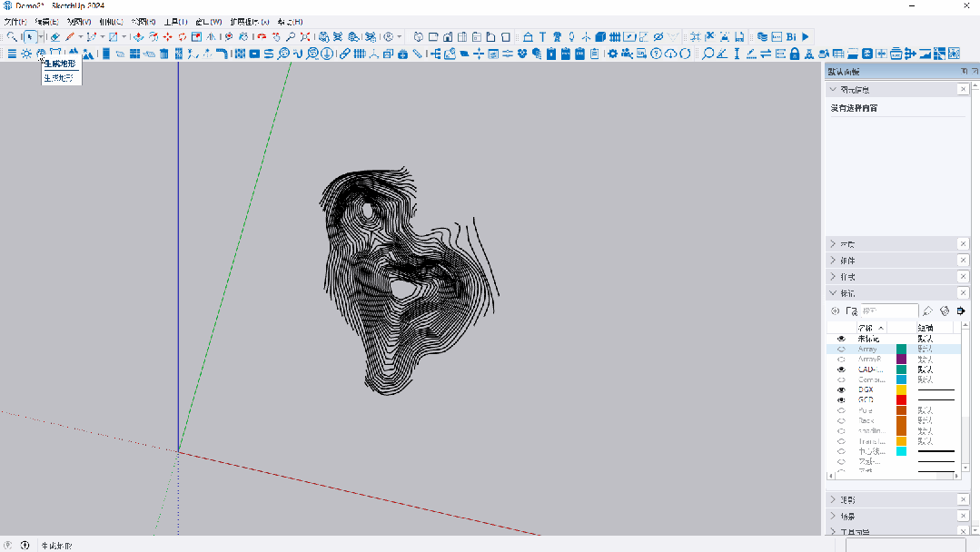This screenshot has width=980, height=552.
Task: Pick the Move tool
Action: pos(168,37)
